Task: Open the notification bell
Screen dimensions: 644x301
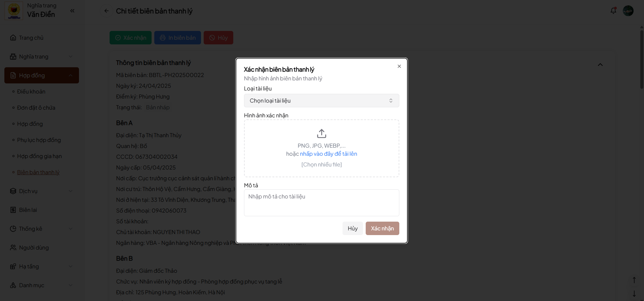Action: (x=613, y=11)
